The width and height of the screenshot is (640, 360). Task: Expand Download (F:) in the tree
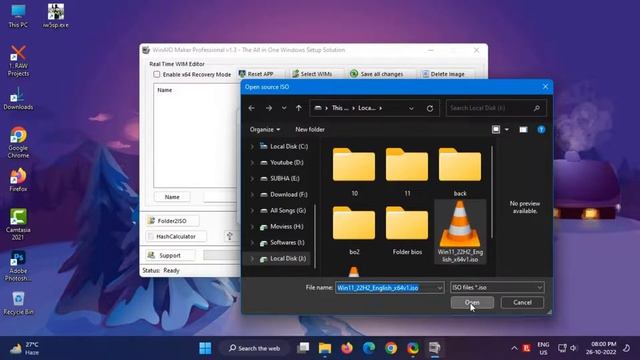pos(252,195)
